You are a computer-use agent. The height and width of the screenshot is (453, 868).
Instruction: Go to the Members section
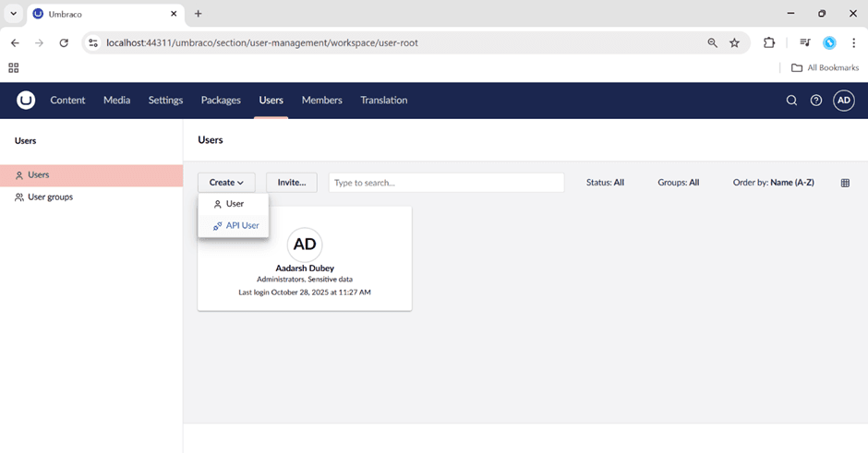pyautogui.click(x=321, y=101)
